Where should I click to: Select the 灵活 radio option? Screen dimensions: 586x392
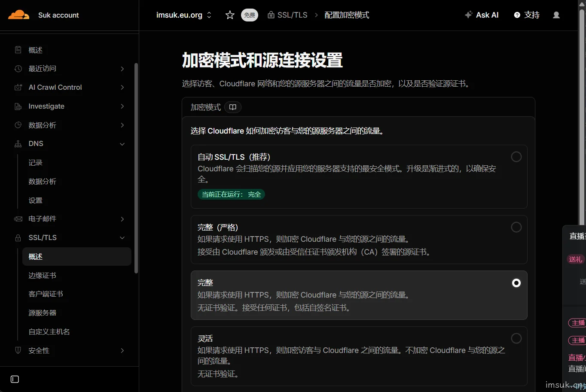pyautogui.click(x=516, y=338)
